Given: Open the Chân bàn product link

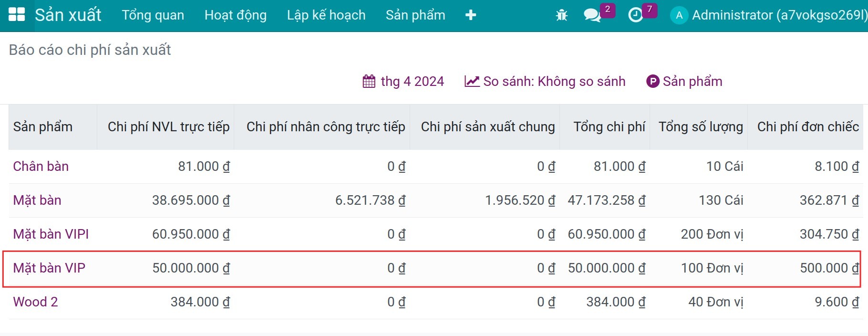Looking at the screenshot, I should [x=41, y=166].
